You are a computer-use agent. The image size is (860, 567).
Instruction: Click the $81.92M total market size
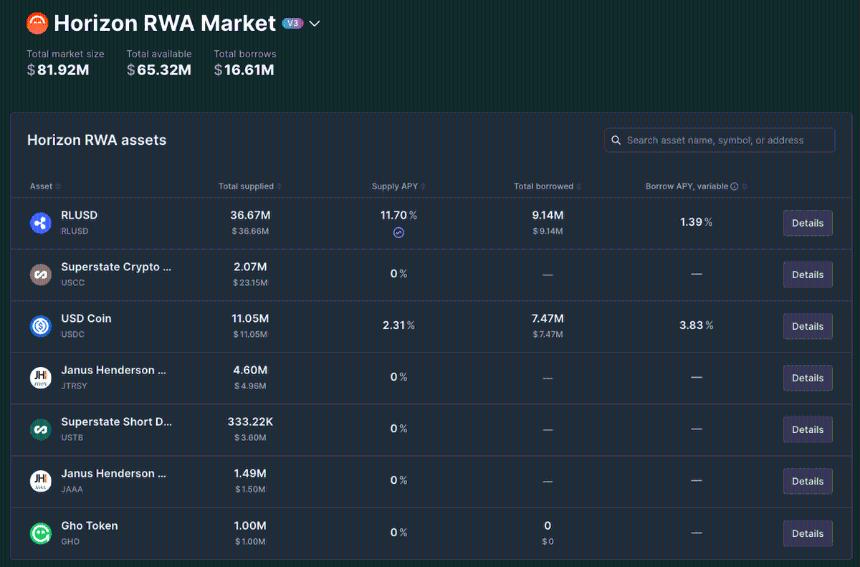58,70
